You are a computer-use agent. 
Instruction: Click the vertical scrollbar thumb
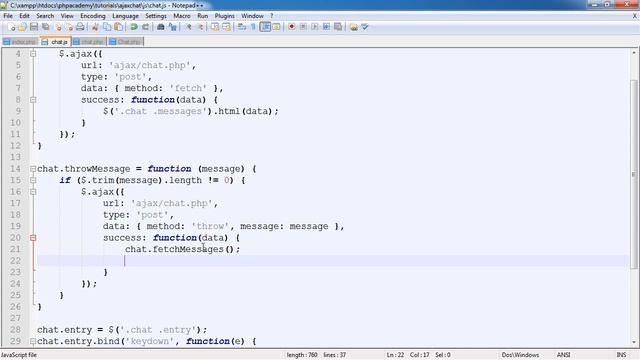(x=634, y=174)
